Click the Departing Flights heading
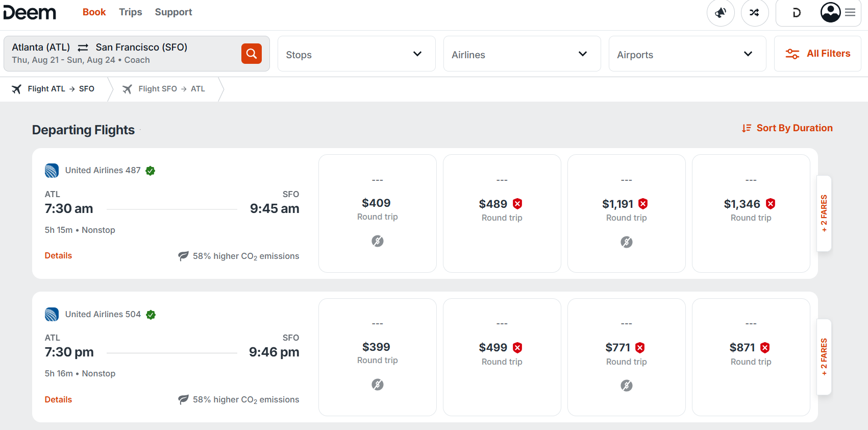This screenshot has height=430, width=868. click(x=83, y=130)
